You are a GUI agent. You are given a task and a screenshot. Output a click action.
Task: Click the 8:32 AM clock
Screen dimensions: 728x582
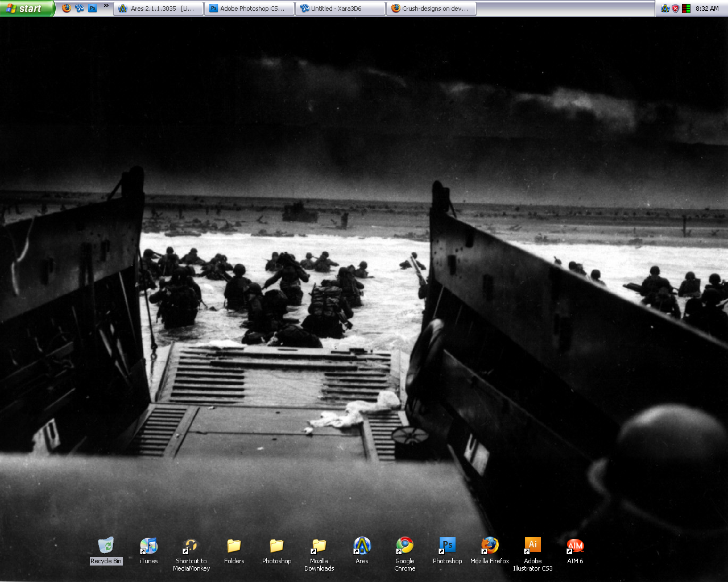tap(707, 9)
